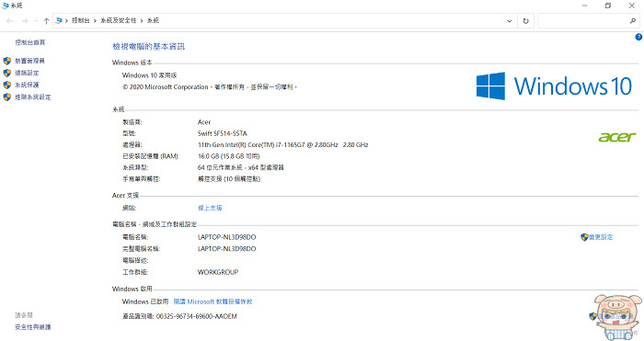The width and height of the screenshot is (644, 341).
Task: Expand the chevron after 控制台 in the breadcrumb
Action: pos(95,20)
